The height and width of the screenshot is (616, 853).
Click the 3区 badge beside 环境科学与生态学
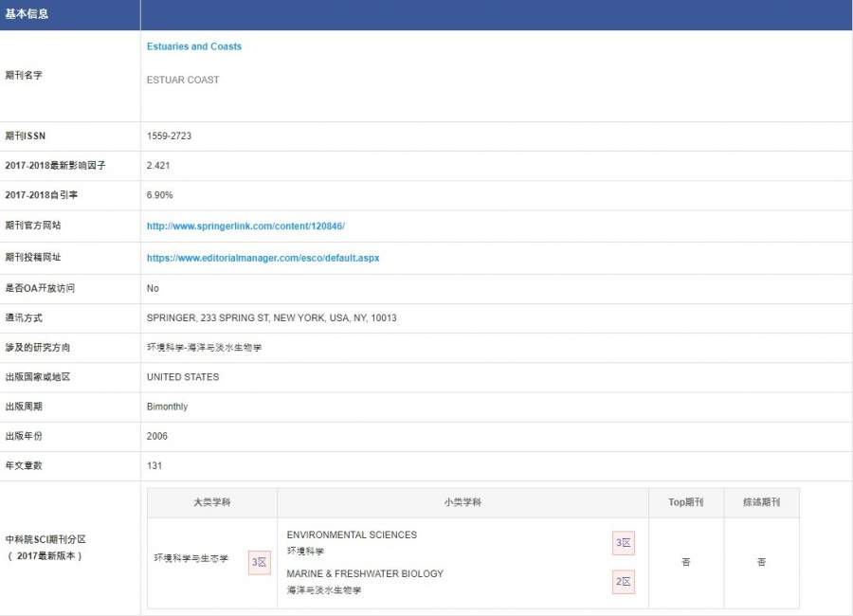coord(259,562)
